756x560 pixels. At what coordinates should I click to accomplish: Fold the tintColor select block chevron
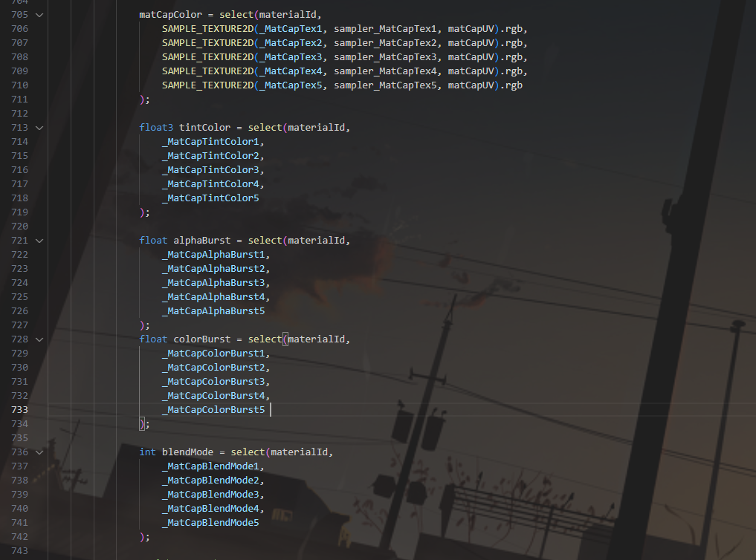click(39, 128)
